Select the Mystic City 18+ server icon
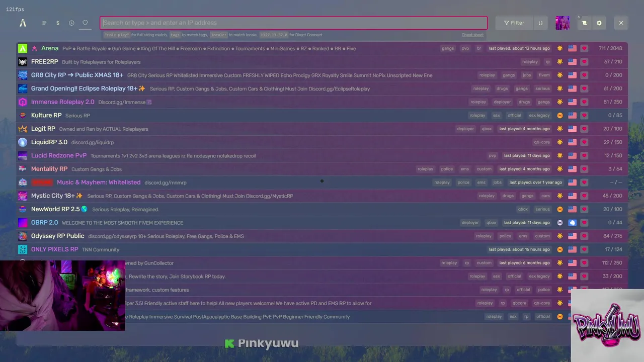This screenshot has height=362, width=644. [23, 196]
